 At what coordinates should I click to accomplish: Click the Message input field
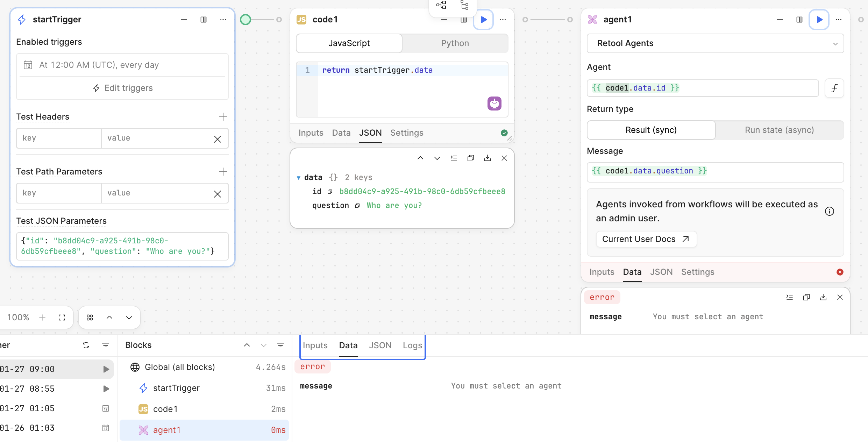point(715,172)
